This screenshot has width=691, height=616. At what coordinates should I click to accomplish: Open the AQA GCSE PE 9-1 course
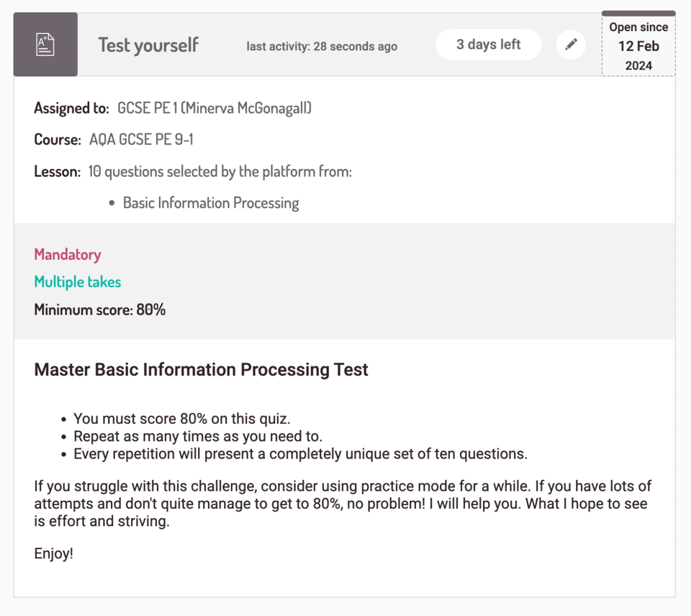tap(141, 139)
